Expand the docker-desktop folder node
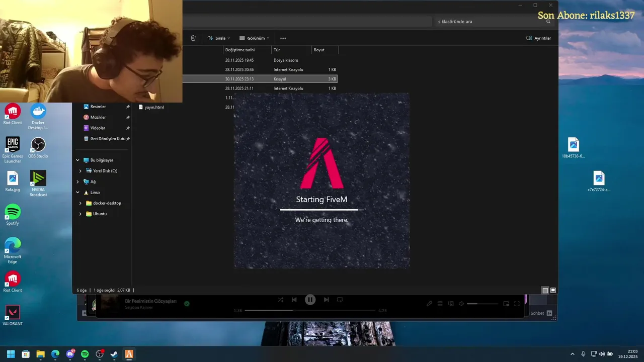The height and width of the screenshot is (362, 644). coord(80,203)
